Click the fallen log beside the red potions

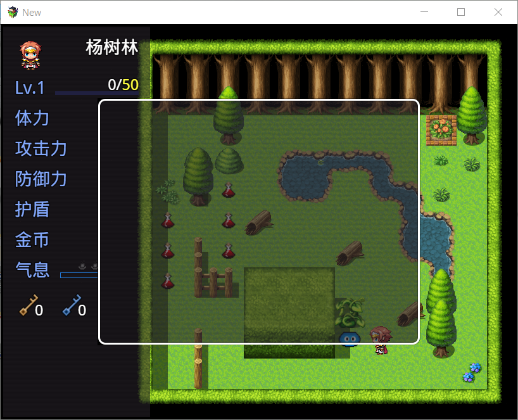258,223
